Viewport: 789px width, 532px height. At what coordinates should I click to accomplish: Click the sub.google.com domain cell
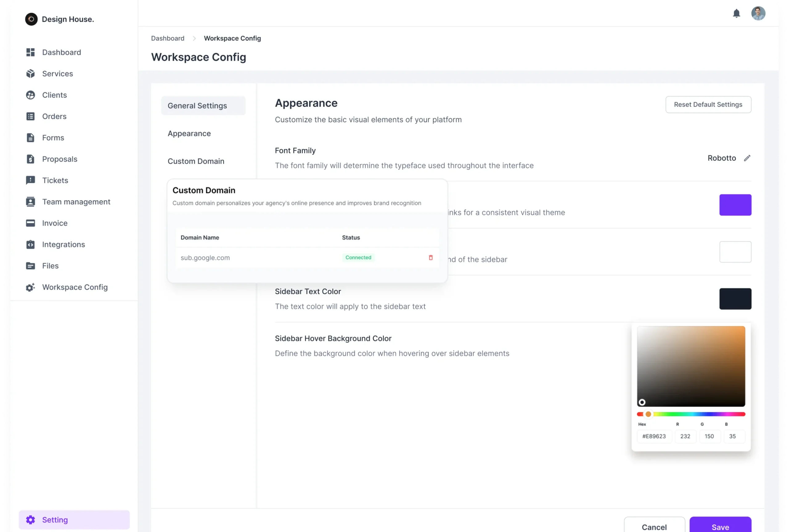pos(205,257)
